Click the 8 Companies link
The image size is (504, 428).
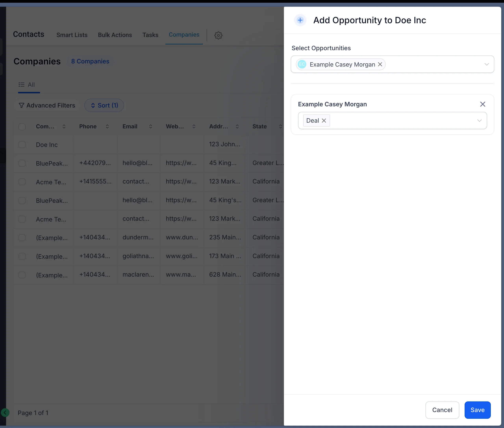(90, 61)
